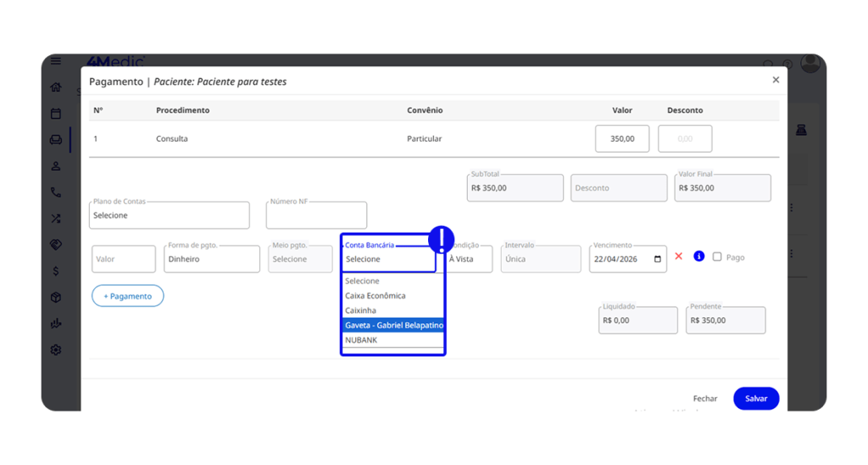This screenshot has width=868, height=465.
Task: Open the calendar picker in Vencimento field
Action: point(658,260)
